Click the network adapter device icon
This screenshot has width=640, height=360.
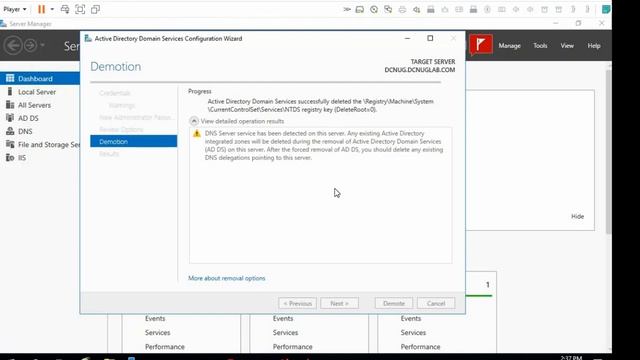coord(388,9)
